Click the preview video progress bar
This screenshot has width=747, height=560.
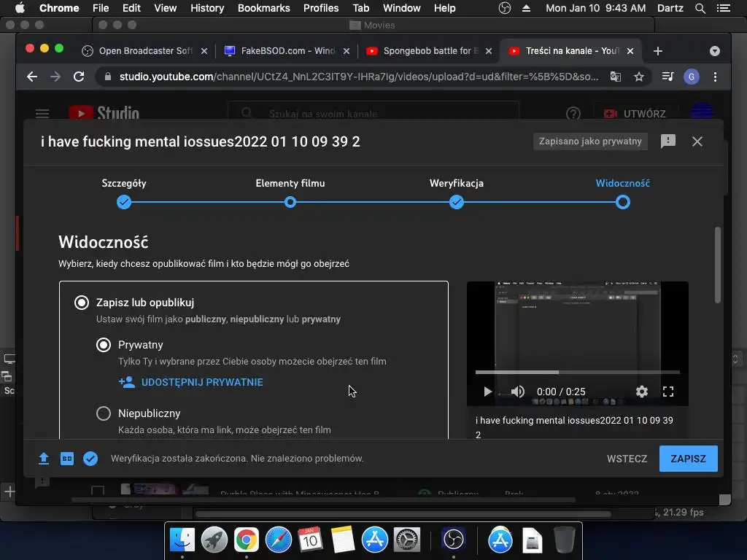pyautogui.click(x=578, y=372)
